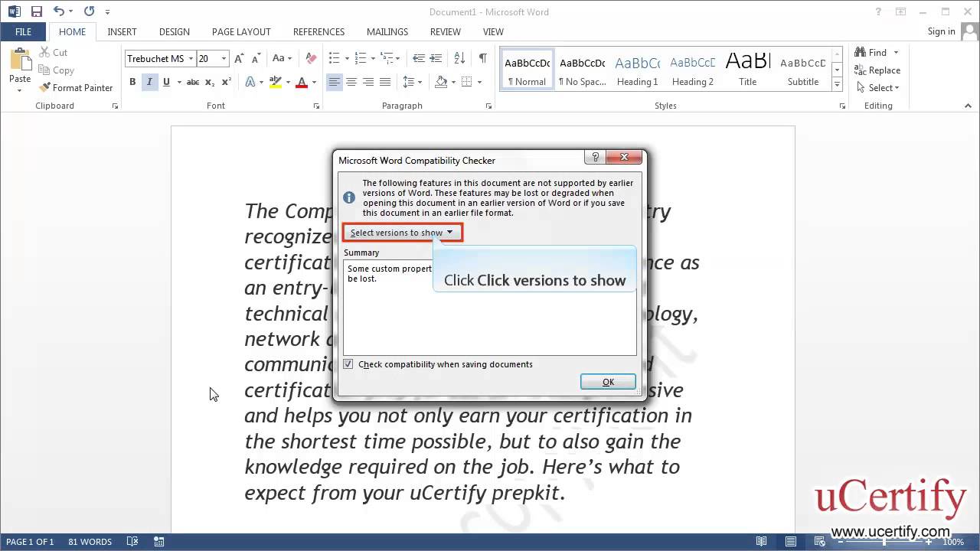Viewport: 980px width, 551px height.
Task: Click the Replace command
Action: (x=877, y=70)
